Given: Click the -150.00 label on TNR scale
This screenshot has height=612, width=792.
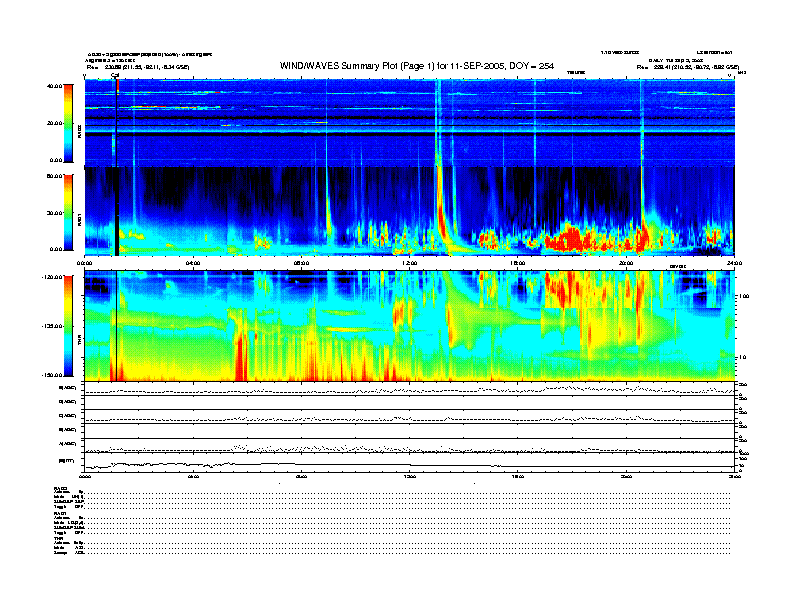Looking at the screenshot, I should click(52, 375).
